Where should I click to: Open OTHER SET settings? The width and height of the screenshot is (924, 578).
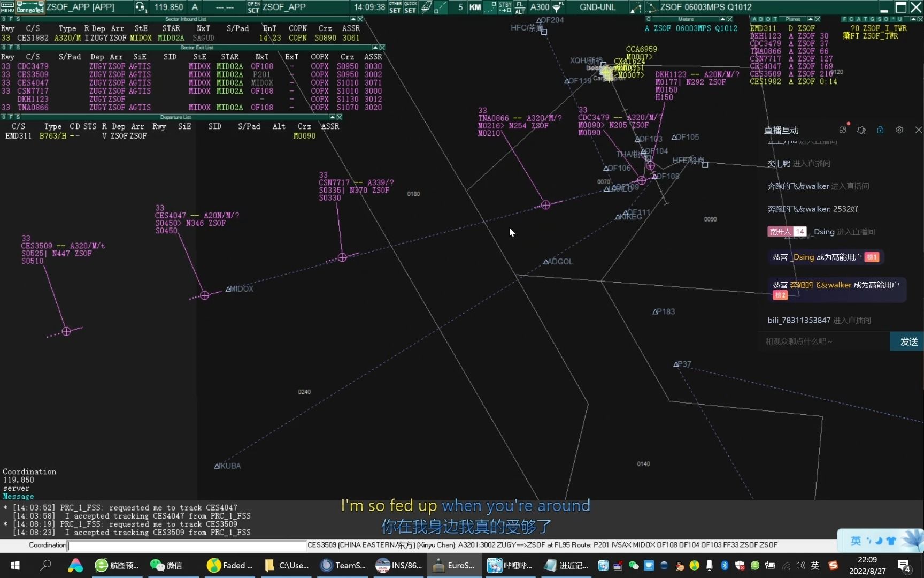point(395,7)
